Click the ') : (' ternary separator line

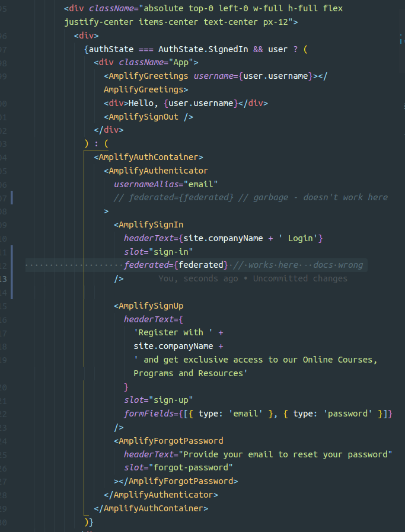pos(97,144)
